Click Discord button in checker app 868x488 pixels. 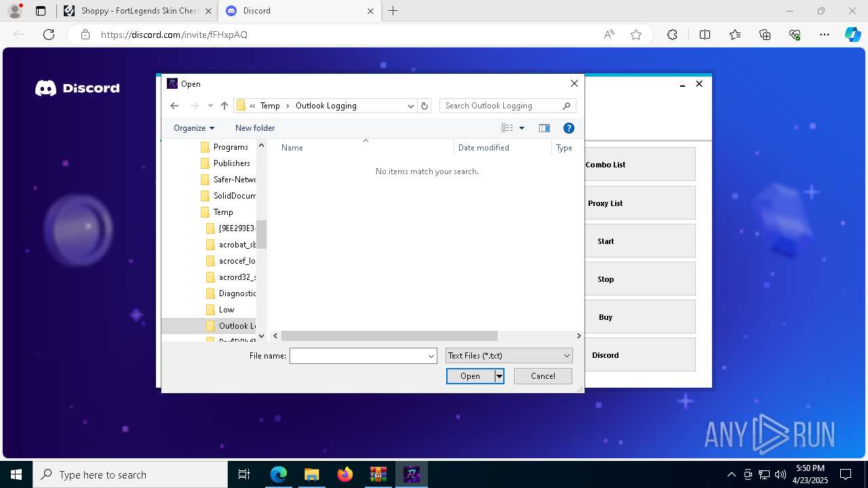pyautogui.click(x=640, y=355)
